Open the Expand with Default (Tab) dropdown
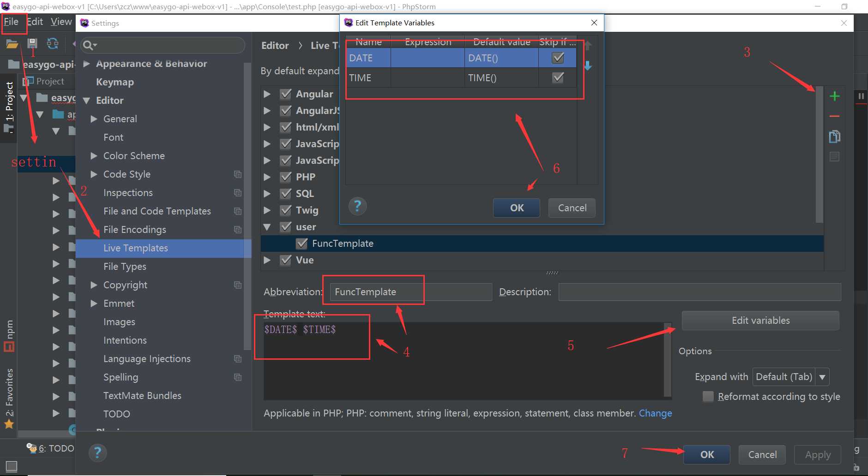The height and width of the screenshot is (476, 868). pyautogui.click(x=790, y=377)
